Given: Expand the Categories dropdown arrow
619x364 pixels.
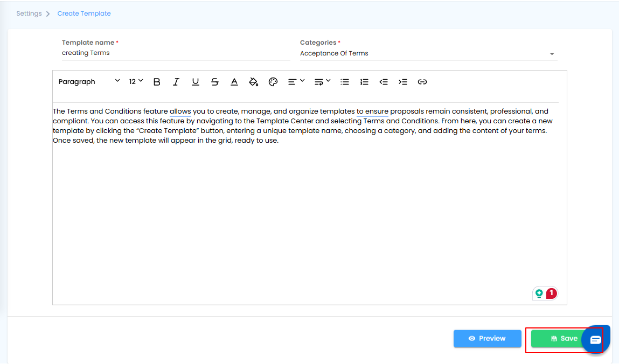Looking at the screenshot, I should (552, 54).
